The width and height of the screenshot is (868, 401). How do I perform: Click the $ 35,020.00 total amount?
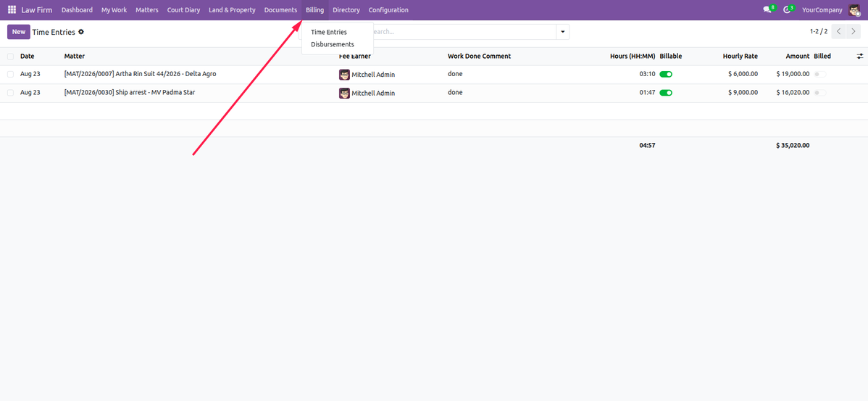793,146
